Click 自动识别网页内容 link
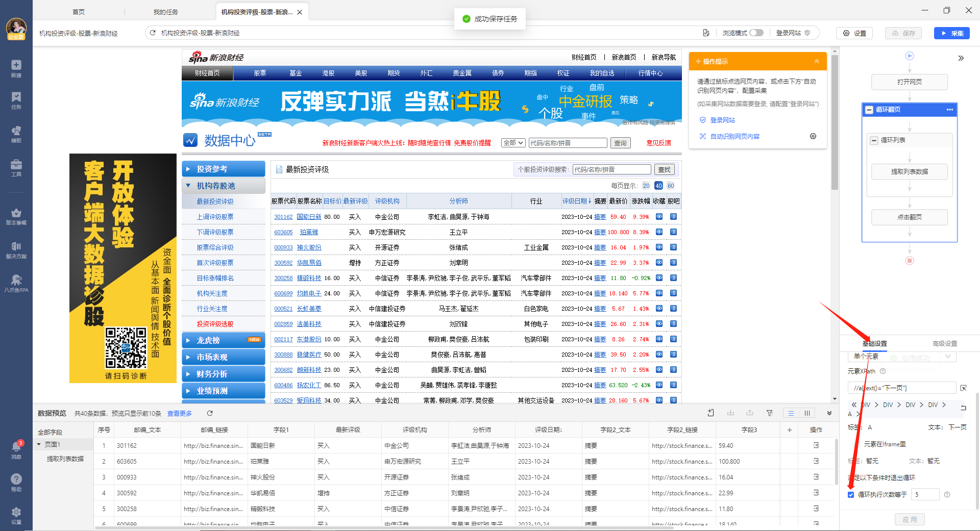The image size is (980, 531). [734, 137]
